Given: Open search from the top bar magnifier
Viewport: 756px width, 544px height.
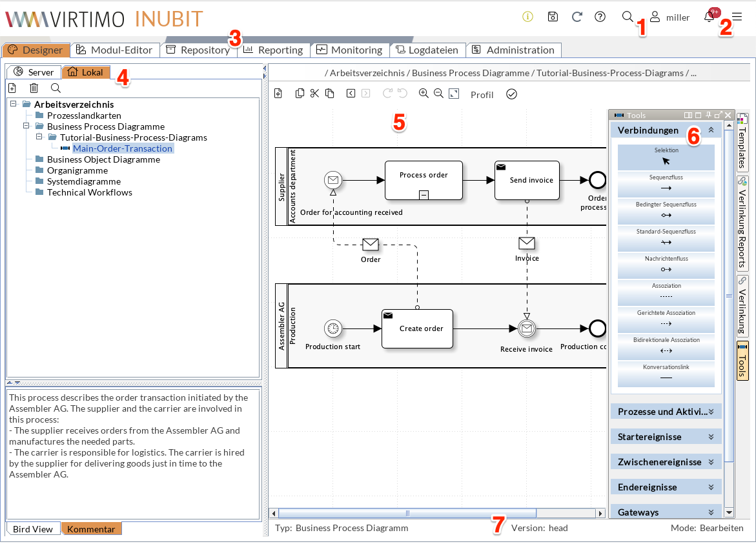Looking at the screenshot, I should coord(628,17).
